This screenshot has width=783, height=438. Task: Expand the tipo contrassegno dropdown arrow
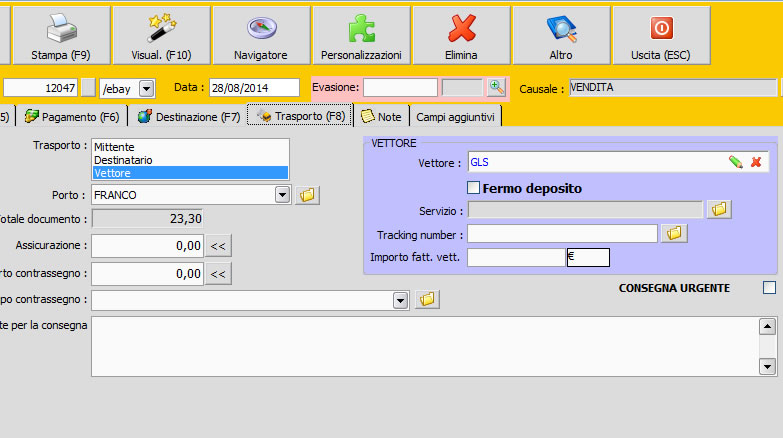[x=400, y=300]
